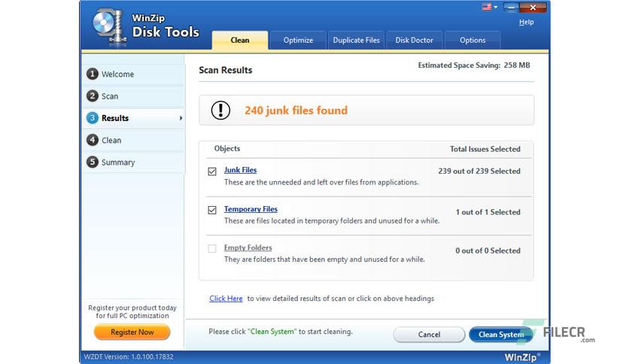Click the step 4 Clean number icon

click(x=93, y=140)
